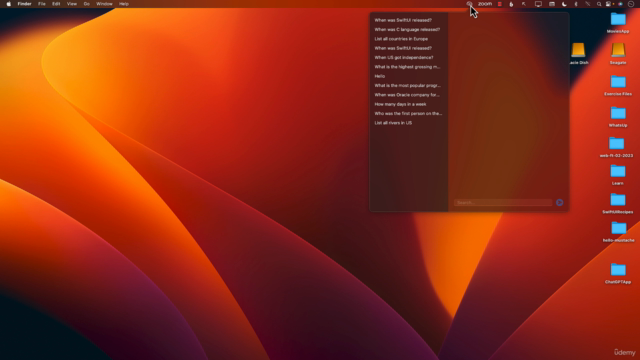Image resolution: width=640 pixels, height=360 pixels.
Task: Activate the Siri icon
Action: click(620, 4)
